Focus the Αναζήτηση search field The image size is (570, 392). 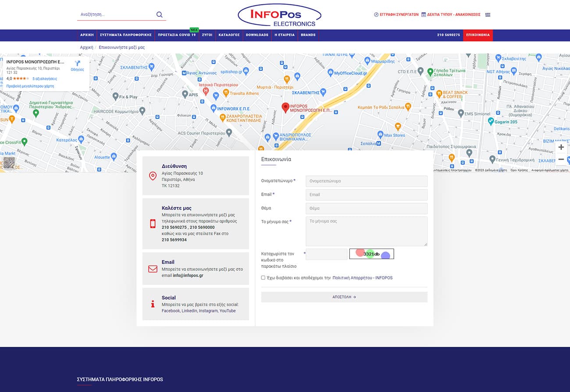116,14
